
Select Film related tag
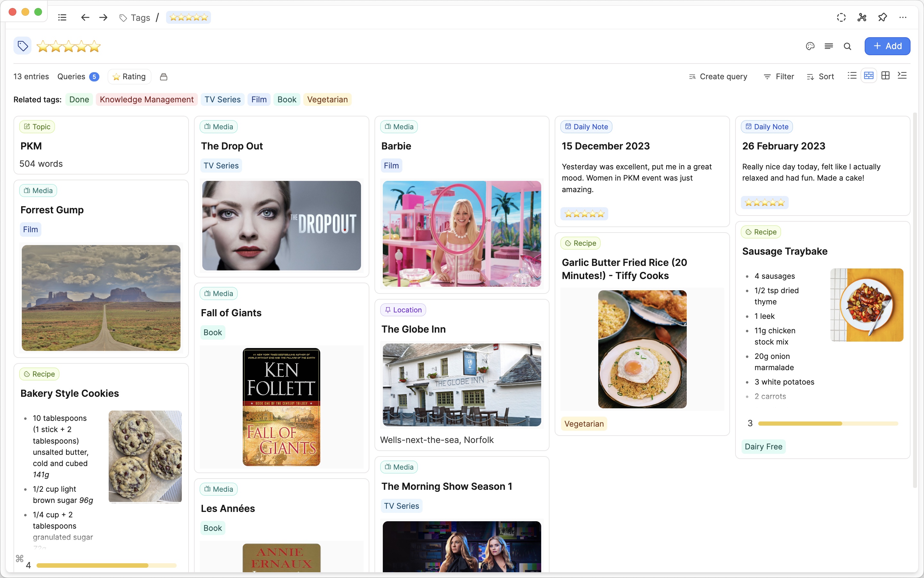259,99
